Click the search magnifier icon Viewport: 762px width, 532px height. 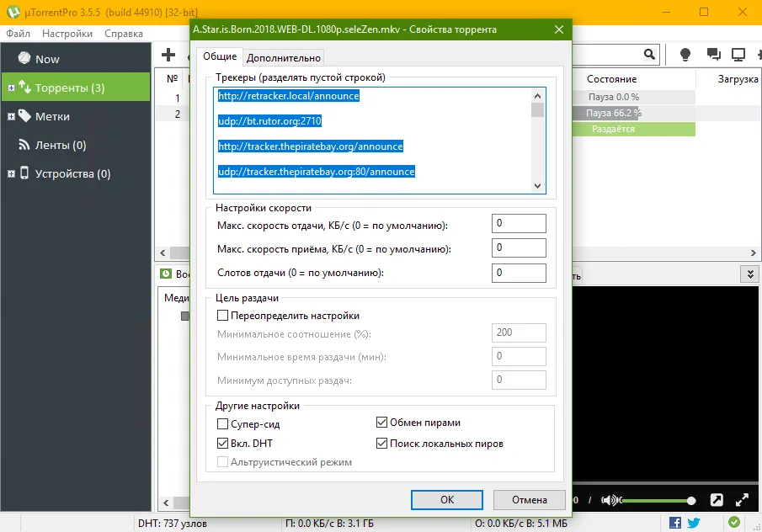click(649, 55)
